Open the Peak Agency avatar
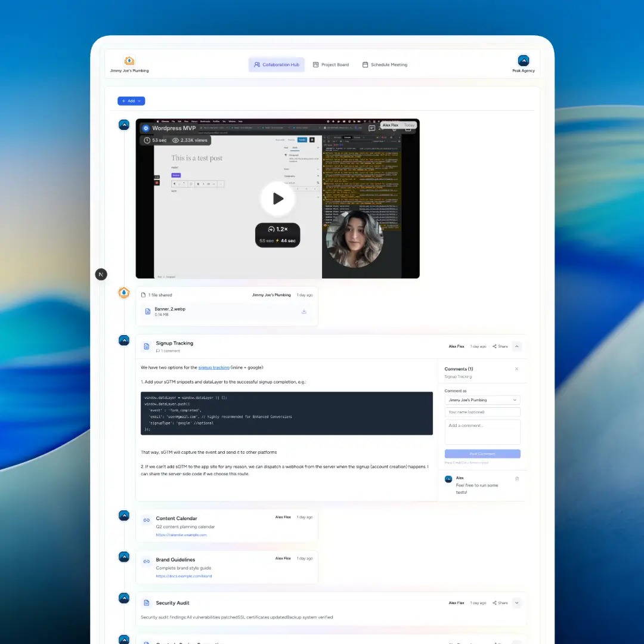Image resolution: width=644 pixels, height=644 pixels. tap(523, 60)
